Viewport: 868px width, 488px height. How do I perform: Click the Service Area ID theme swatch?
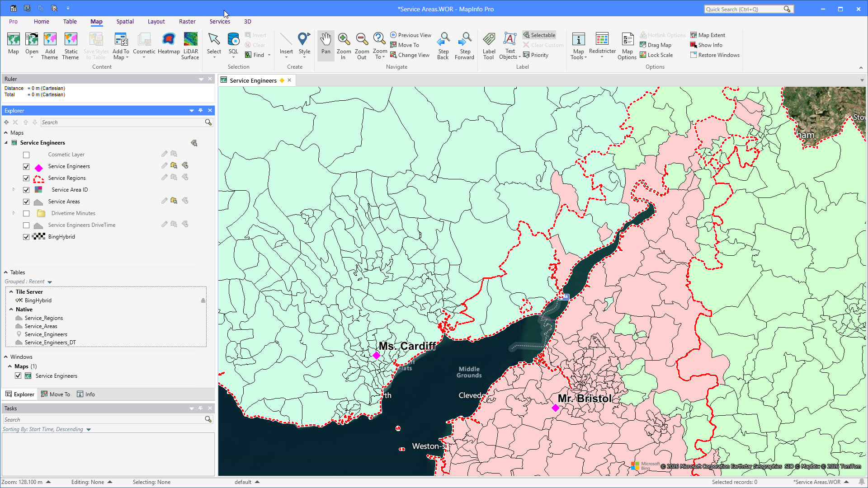click(x=38, y=190)
